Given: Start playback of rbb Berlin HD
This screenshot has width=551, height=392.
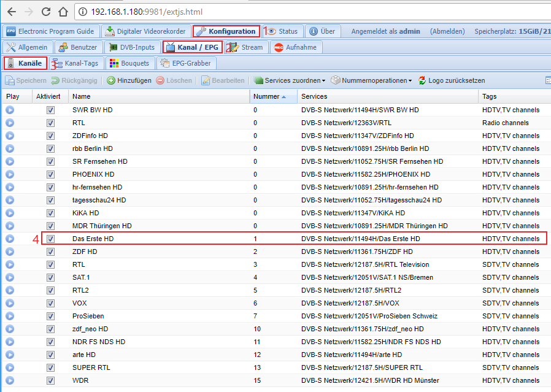Looking at the screenshot, I should pyautogui.click(x=10, y=148).
